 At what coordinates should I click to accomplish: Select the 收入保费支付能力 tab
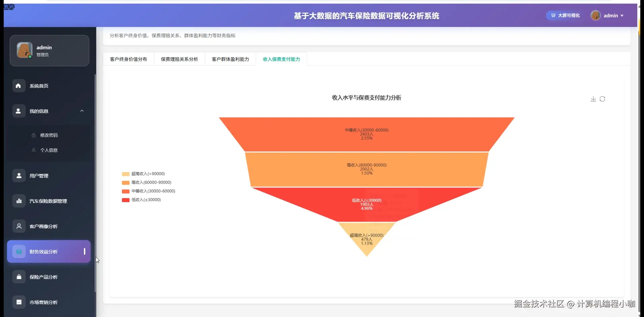281,59
